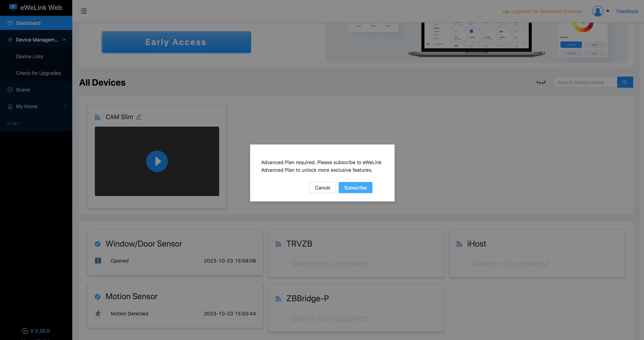Select the Scene menu item
The width and height of the screenshot is (644, 340).
click(23, 90)
